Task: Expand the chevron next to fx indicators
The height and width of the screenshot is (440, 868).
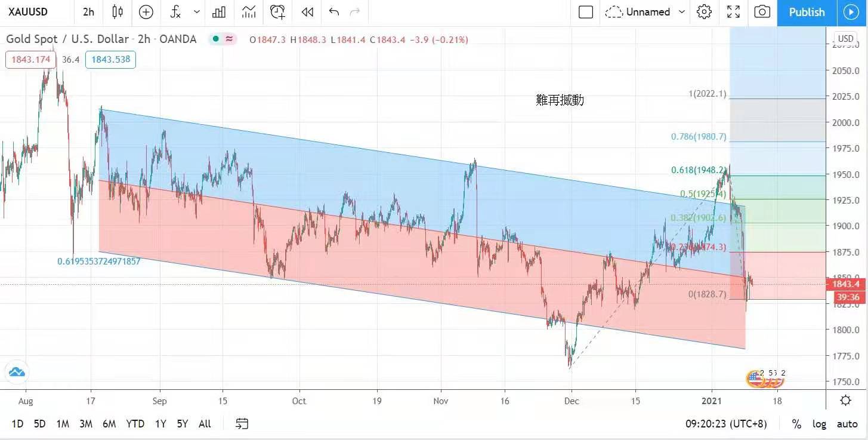Action: [x=197, y=12]
